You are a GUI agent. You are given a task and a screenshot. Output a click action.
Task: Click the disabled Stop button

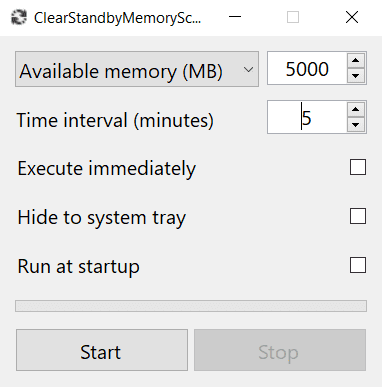pos(280,350)
